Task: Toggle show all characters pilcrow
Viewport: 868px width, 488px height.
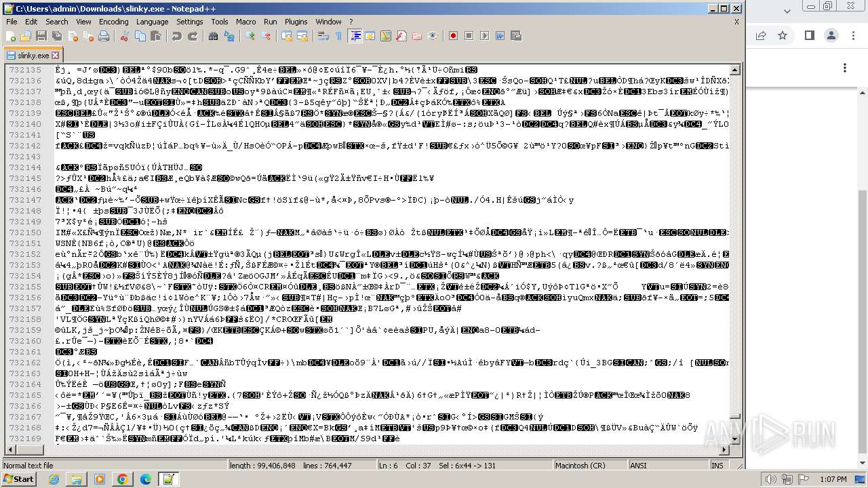Action: coord(338,36)
